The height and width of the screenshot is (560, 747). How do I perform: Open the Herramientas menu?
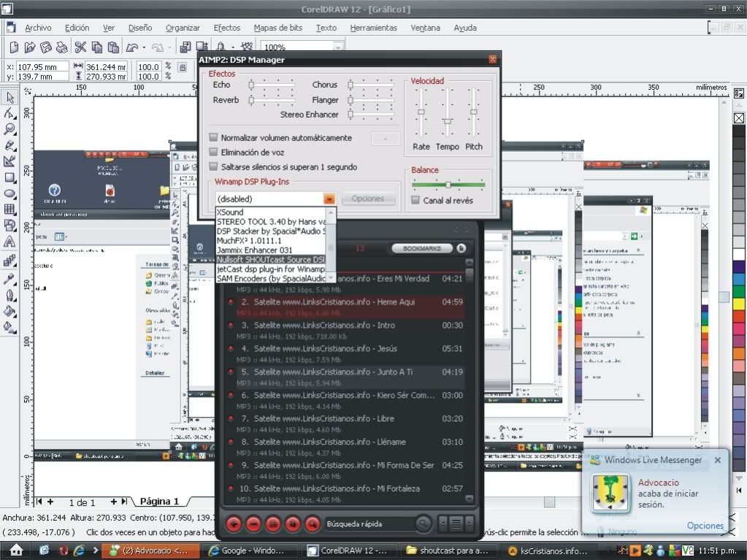click(374, 28)
